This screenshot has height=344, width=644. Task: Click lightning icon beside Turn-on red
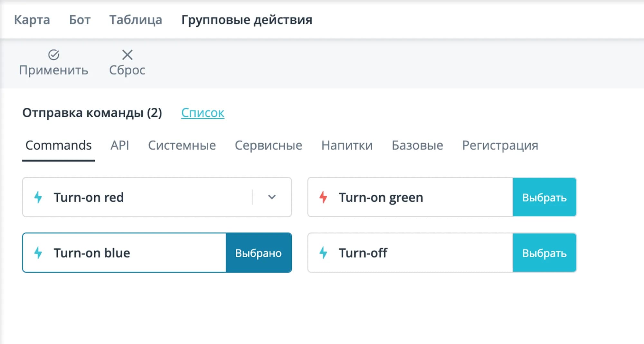pos(38,197)
